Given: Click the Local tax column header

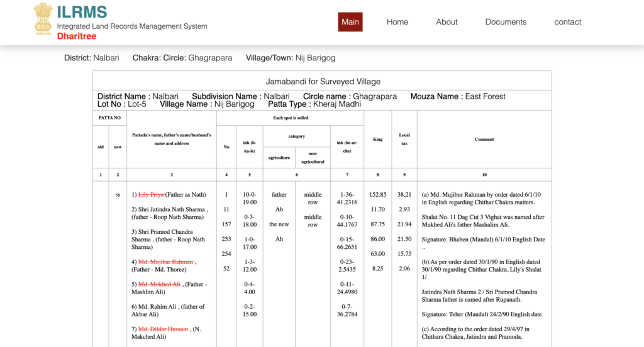Looking at the screenshot, I should 404,139.
